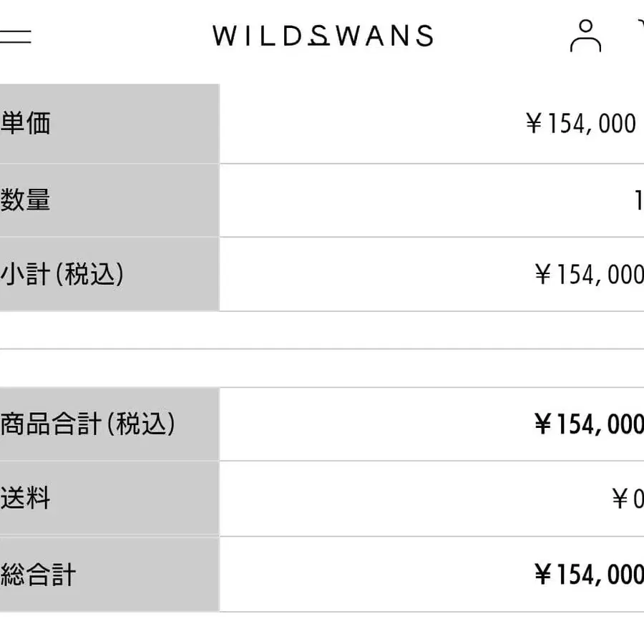644x644 pixels.
Task: Click the subtotal amount ¥154,000
Action: coord(588,274)
